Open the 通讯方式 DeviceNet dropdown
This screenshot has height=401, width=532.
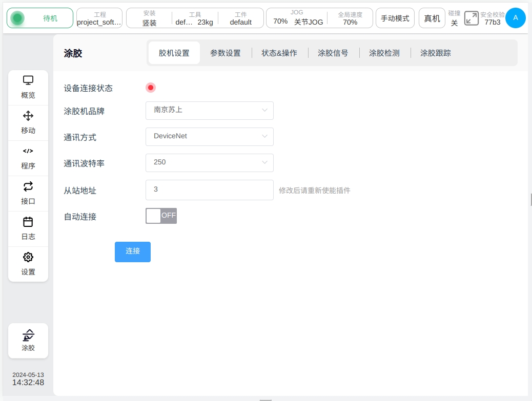(209, 136)
